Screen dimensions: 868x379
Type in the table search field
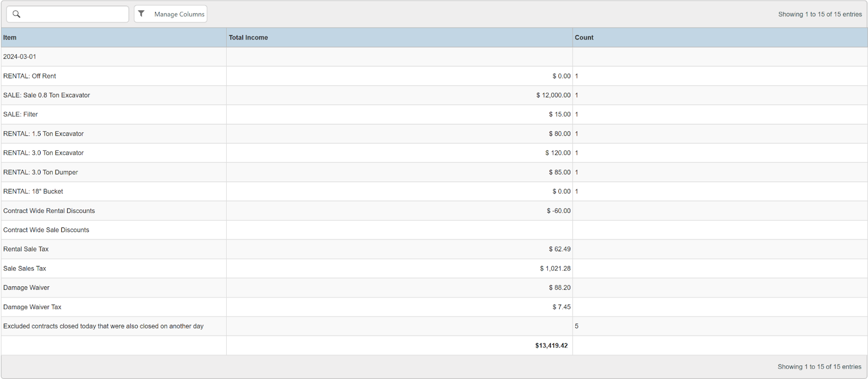pos(74,14)
